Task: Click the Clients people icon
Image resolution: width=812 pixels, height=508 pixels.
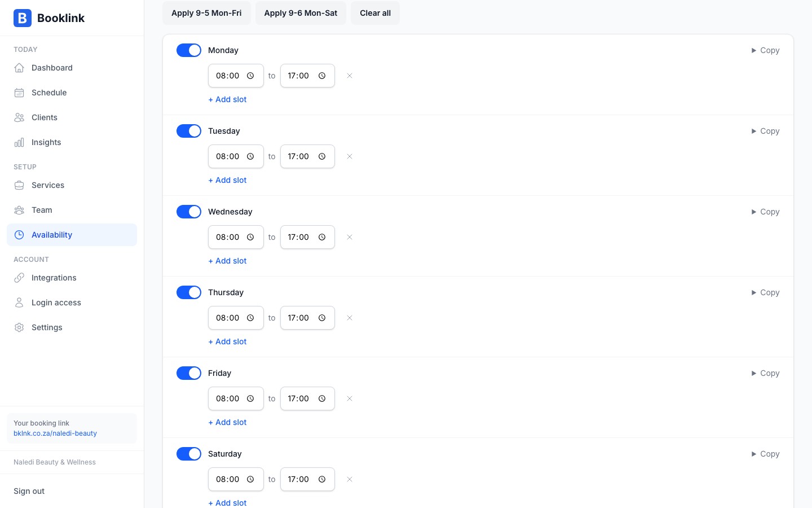Action: coord(19,117)
